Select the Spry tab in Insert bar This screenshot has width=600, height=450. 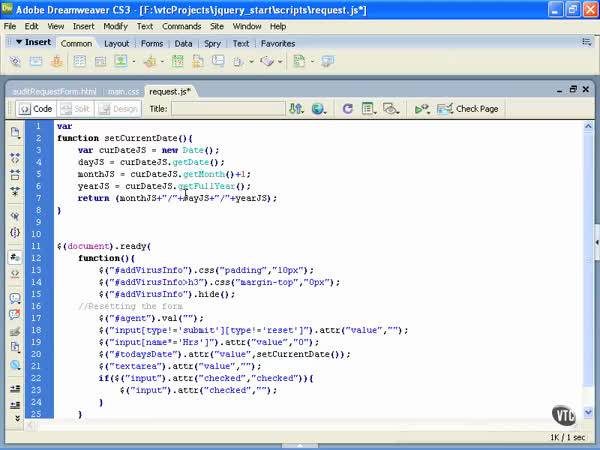(212, 44)
